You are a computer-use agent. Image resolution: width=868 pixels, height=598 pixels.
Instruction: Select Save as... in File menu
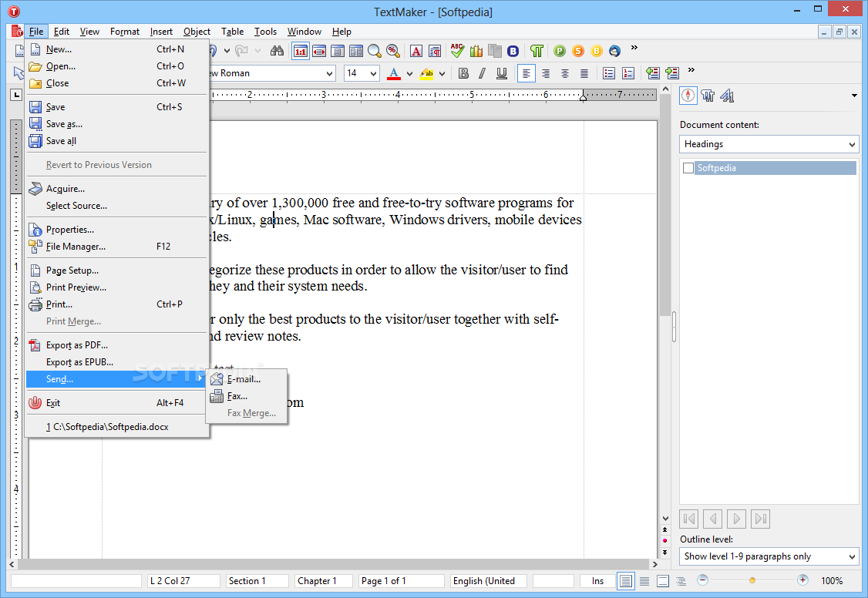click(117, 124)
